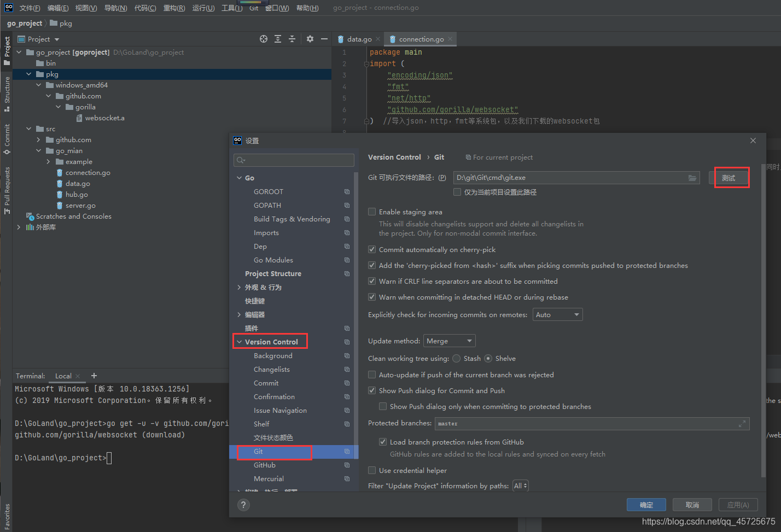Open the Git menu
Screen dimensions: 781x532
(254, 8)
